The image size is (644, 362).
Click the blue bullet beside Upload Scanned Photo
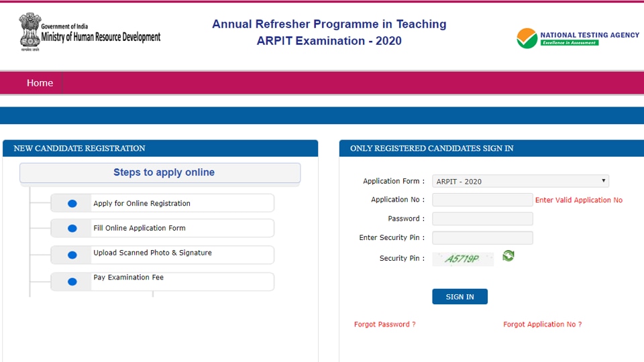72,255
